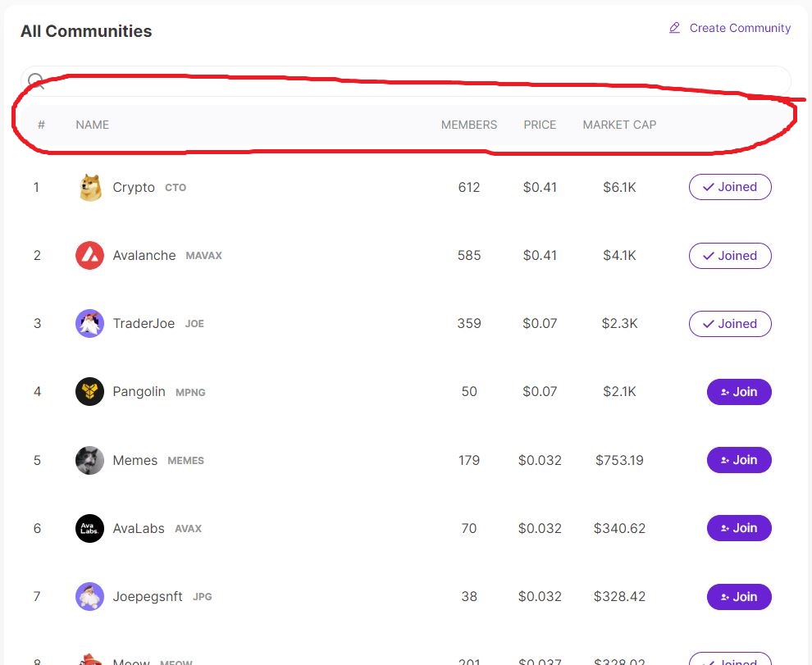Click the Crypto doge community icon
Image resolution: width=812 pixels, height=665 pixels.
89,188
